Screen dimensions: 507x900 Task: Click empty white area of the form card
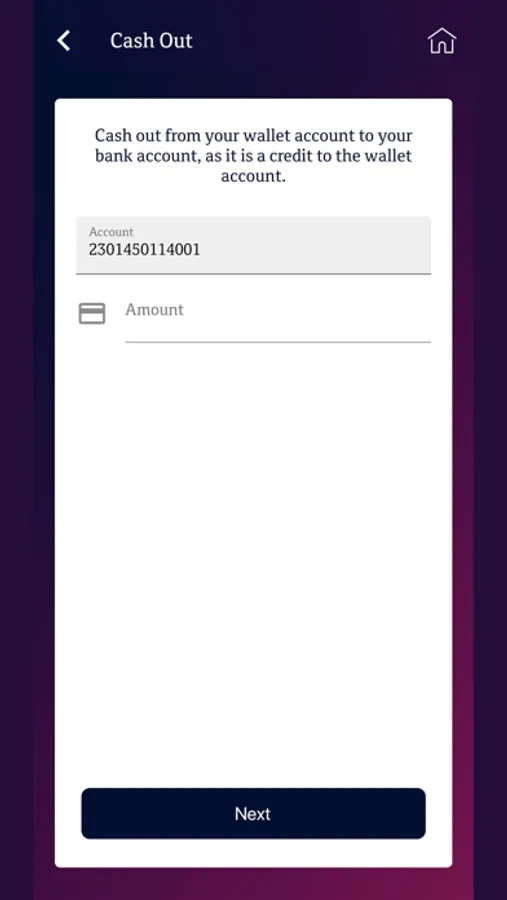tap(253, 545)
